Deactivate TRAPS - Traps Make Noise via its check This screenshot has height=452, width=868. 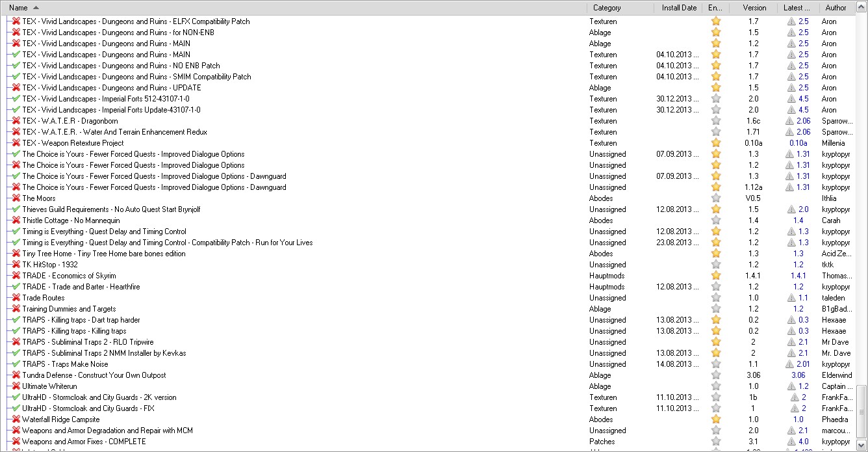(x=16, y=364)
